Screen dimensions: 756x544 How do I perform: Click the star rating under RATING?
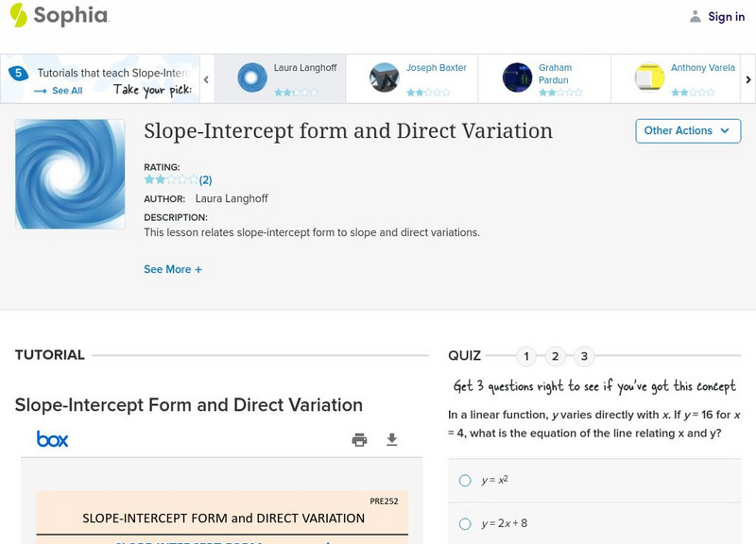pos(171,179)
